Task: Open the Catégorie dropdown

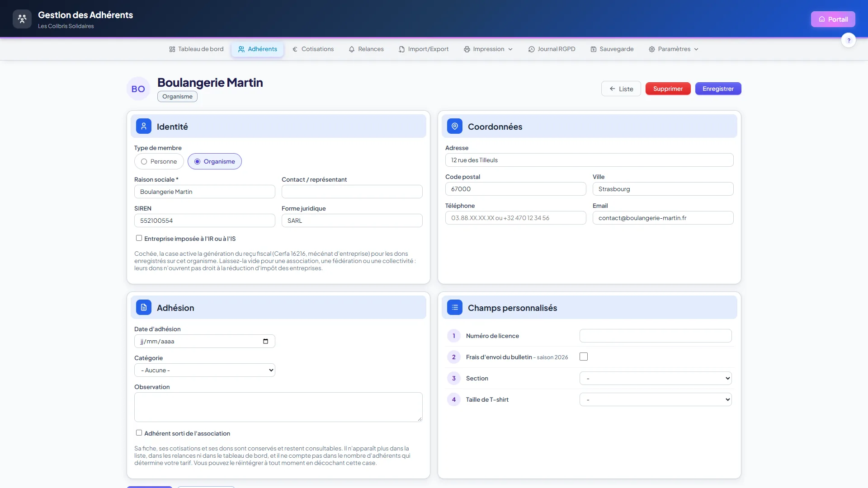Action: coord(205,370)
